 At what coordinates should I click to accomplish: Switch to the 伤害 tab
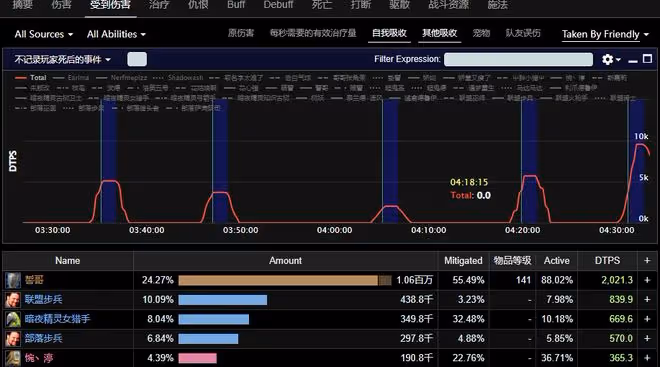click(61, 5)
